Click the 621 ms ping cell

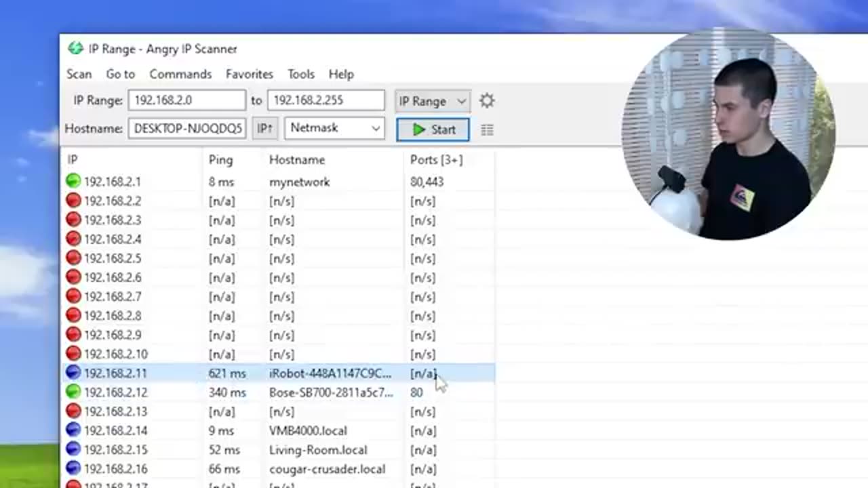227,373
